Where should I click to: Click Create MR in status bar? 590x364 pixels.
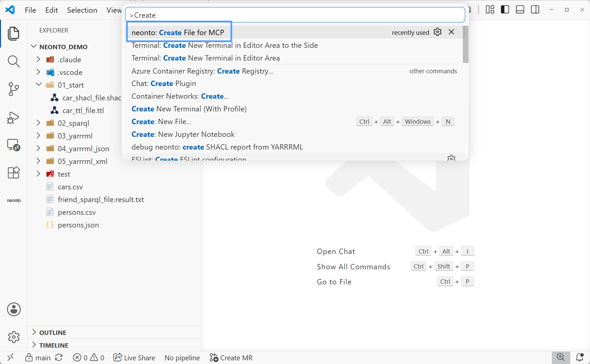[231, 358]
